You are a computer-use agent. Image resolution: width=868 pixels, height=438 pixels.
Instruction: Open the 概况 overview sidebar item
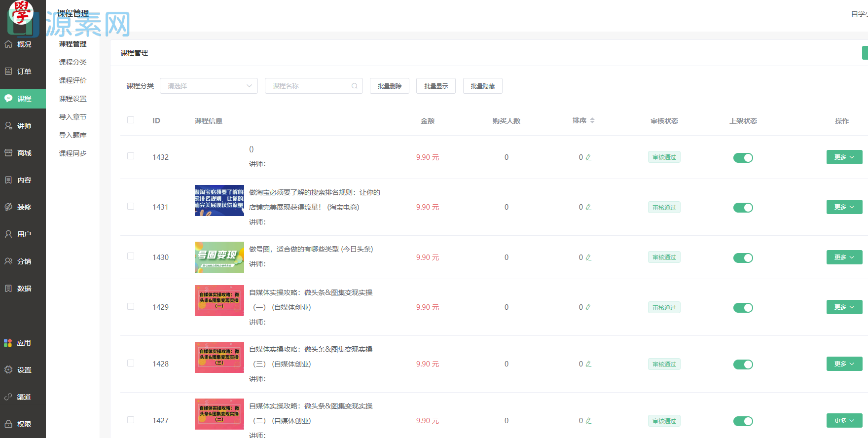coord(23,44)
